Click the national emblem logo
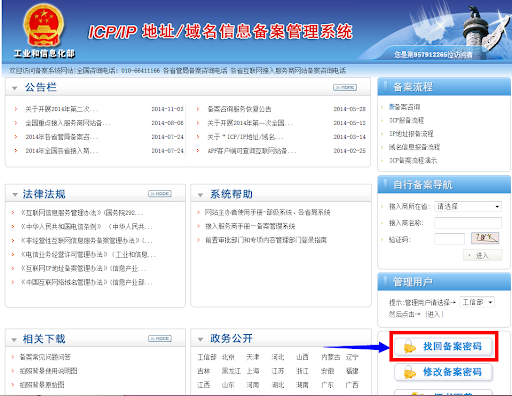This screenshot has width=512, height=396. point(43,26)
